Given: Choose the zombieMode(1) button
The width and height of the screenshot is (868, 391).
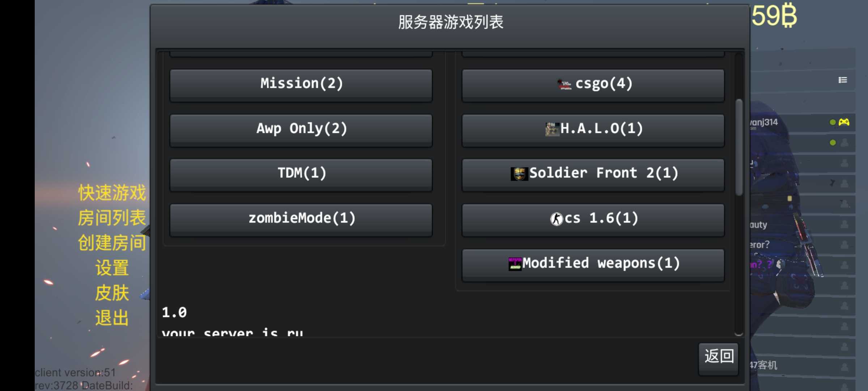Looking at the screenshot, I should point(301,219).
